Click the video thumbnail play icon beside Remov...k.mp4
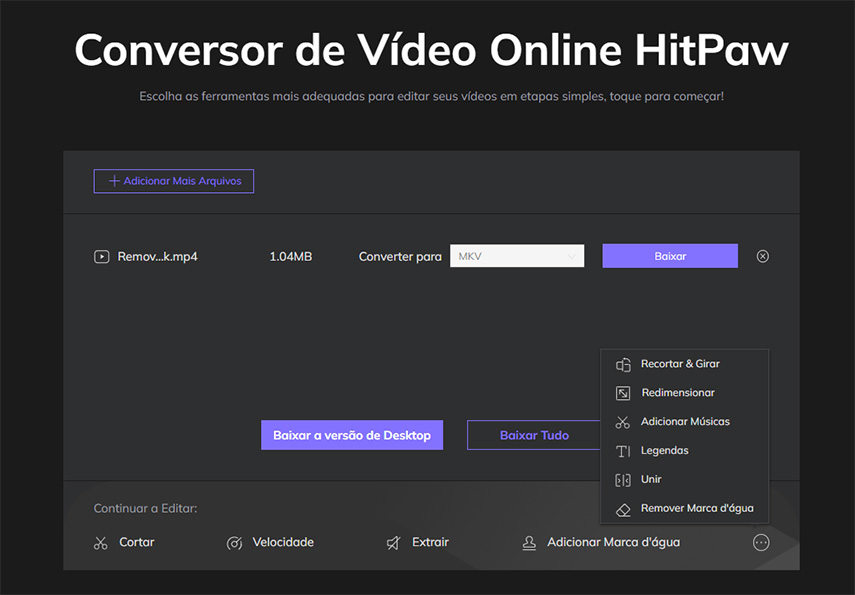This screenshot has width=855, height=595. 101,256
